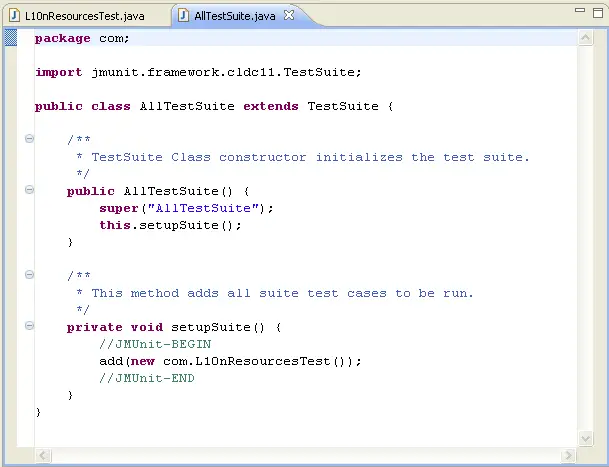The width and height of the screenshot is (609, 467).
Task: Click the Java file icon on AllTestSuite tab
Action: tap(185, 16)
